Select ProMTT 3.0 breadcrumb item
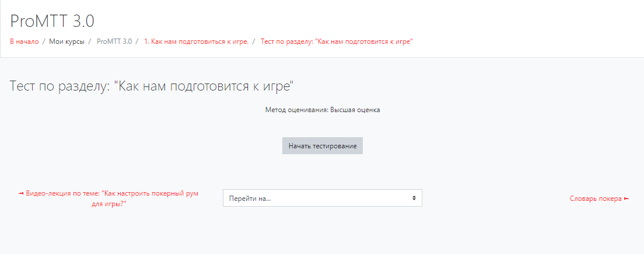644x254 pixels. click(x=114, y=41)
